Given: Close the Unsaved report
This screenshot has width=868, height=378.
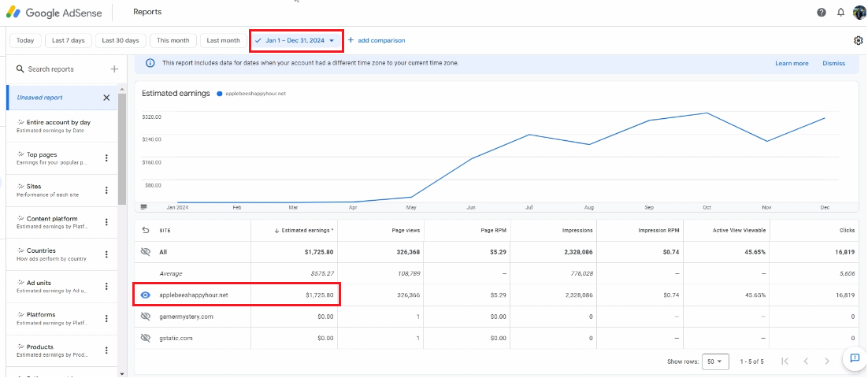Looking at the screenshot, I should coord(106,98).
